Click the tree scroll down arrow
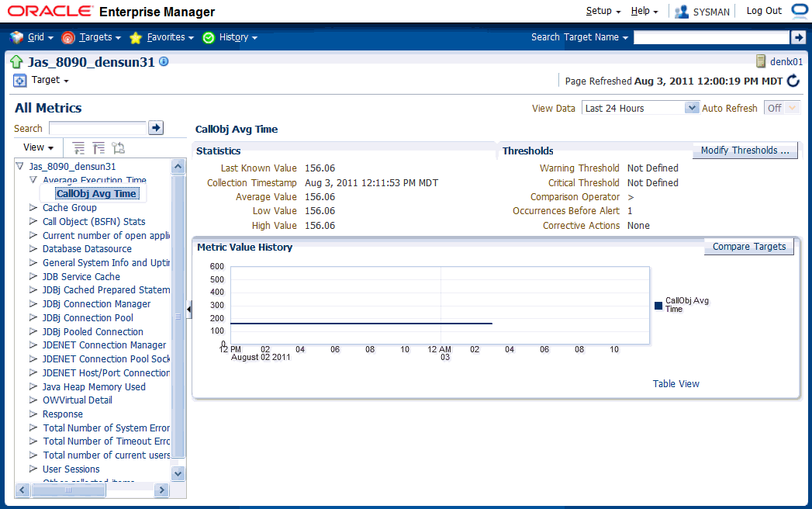 tap(178, 473)
